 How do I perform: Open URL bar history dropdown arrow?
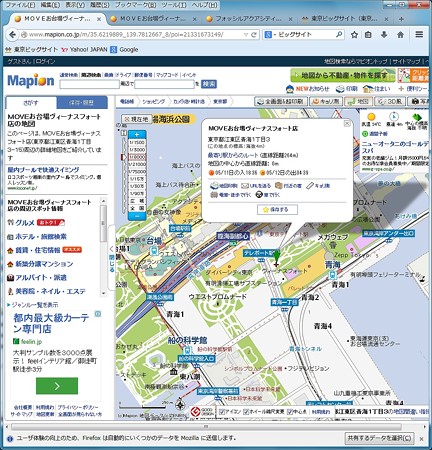pyautogui.click(x=246, y=35)
